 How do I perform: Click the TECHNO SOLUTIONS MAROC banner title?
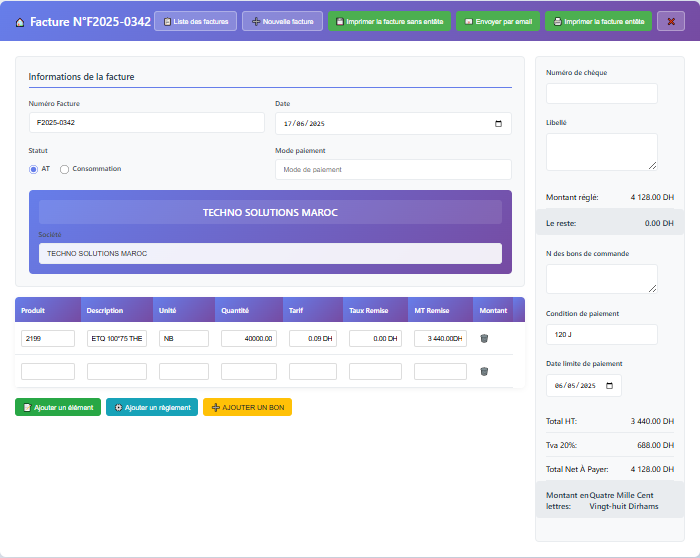point(270,212)
